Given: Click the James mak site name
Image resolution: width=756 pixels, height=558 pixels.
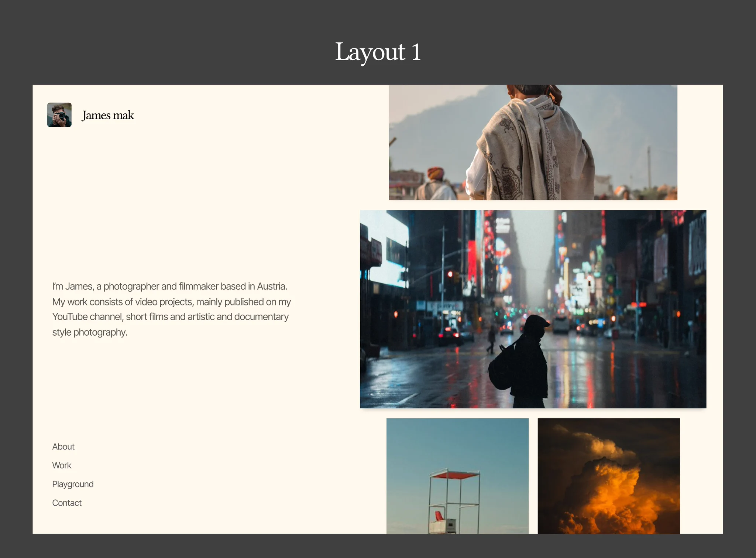Looking at the screenshot, I should pyautogui.click(x=108, y=115).
